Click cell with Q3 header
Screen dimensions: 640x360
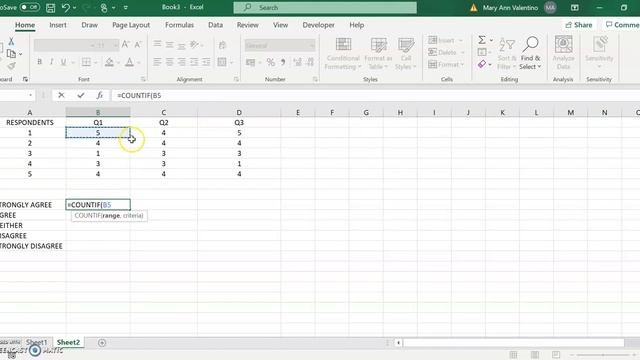point(239,122)
